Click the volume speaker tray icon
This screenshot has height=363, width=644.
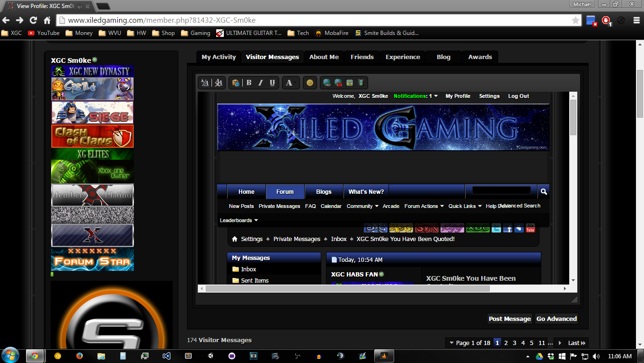pos(596,356)
